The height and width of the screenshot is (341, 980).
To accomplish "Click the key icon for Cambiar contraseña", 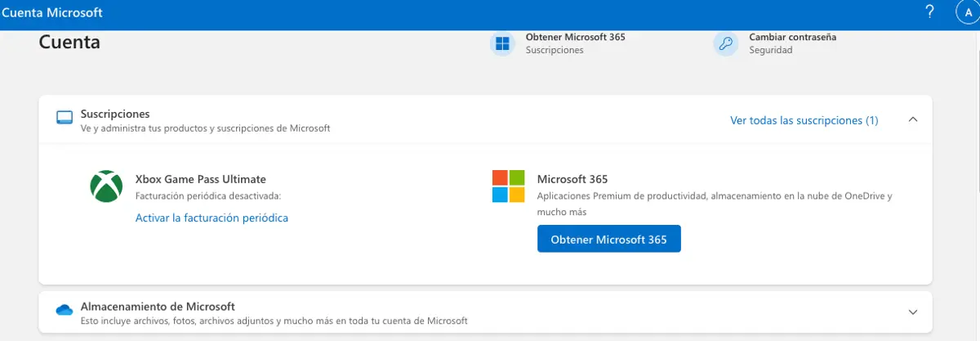I will coord(726,43).
